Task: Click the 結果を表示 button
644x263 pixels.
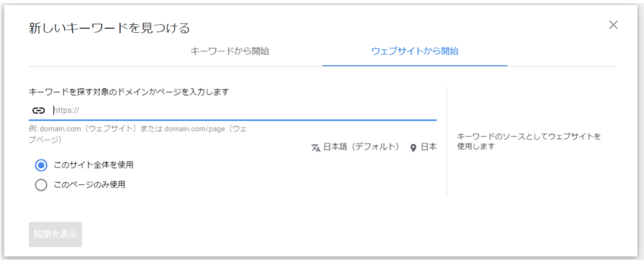Action: point(55,235)
